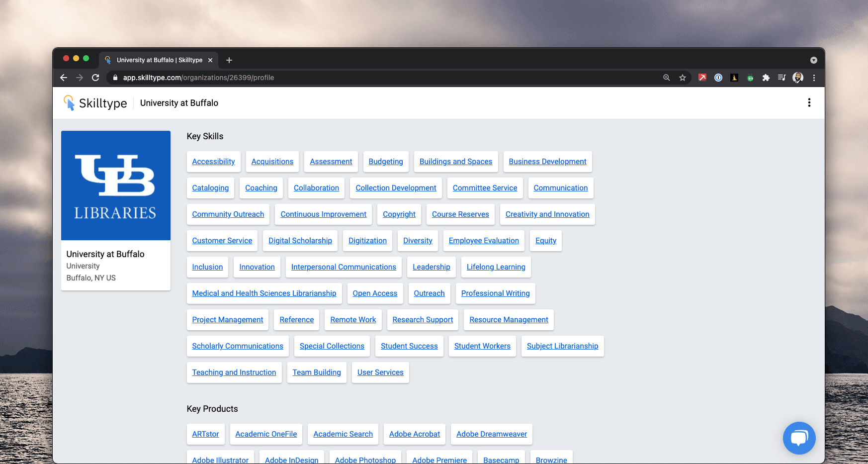The width and height of the screenshot is (868, 464).
Task: Open the Accessibility skill link
Action: [x=213, y=162]
